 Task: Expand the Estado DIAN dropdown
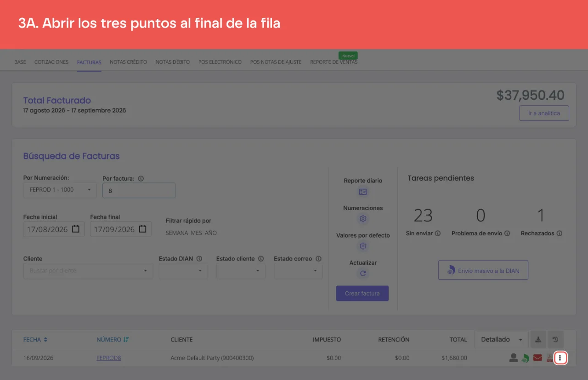[183, 271]
